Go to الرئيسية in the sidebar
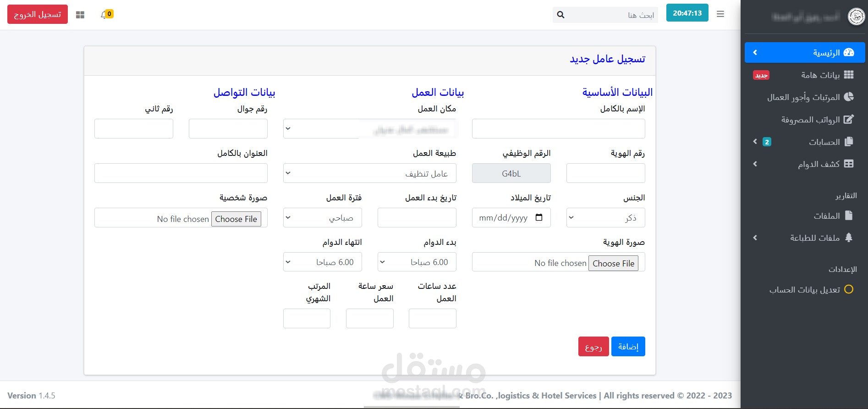868x409 pixels. (805, 52)
